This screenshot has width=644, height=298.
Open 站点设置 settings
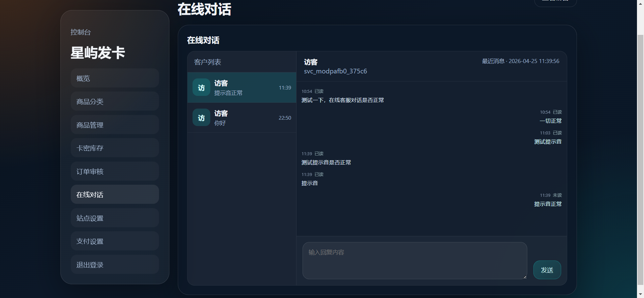point(114,218)
